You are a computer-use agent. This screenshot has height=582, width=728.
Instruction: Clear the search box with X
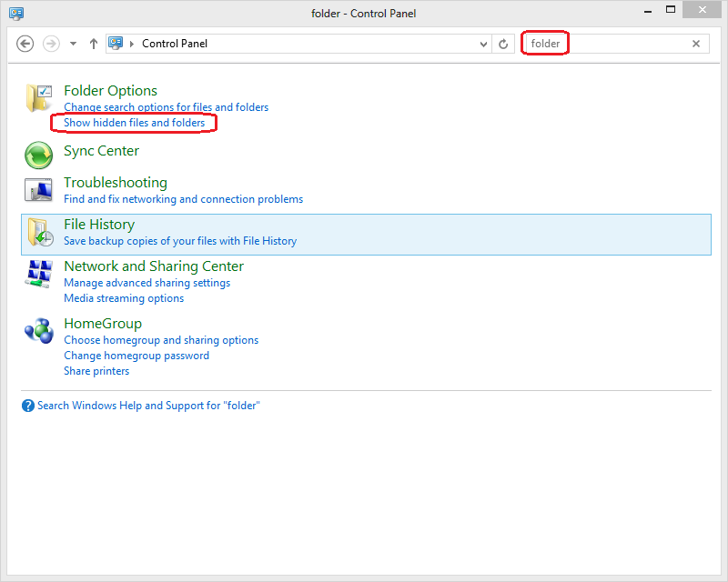pyautogui.click(x=696, y=44)
